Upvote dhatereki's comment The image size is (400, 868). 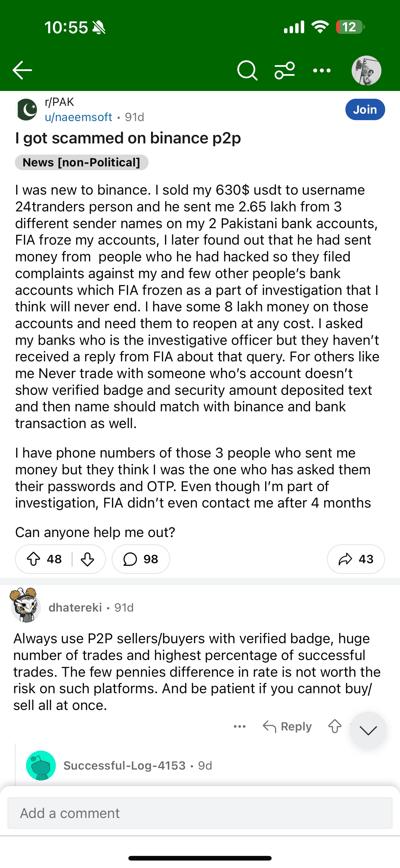[335, 726]
